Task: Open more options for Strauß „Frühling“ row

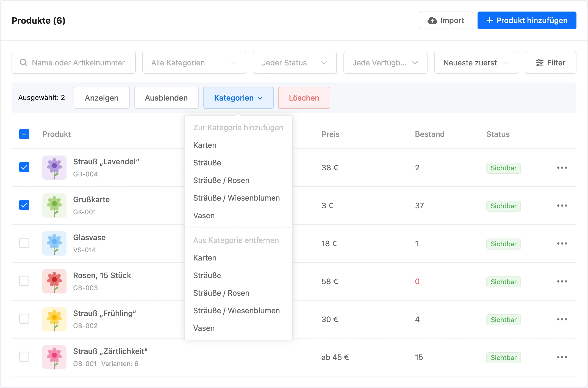Action: point(562,319)
